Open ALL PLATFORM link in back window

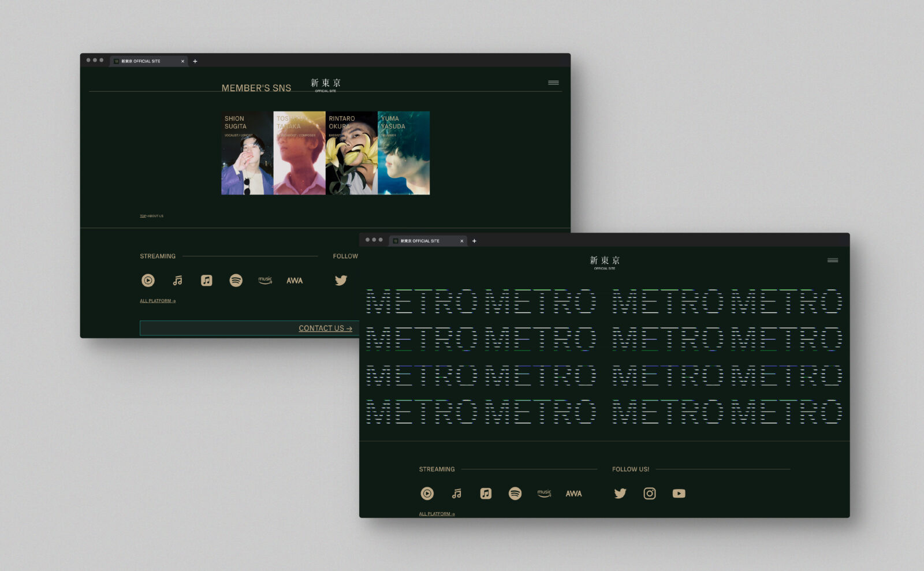[158, 301]
